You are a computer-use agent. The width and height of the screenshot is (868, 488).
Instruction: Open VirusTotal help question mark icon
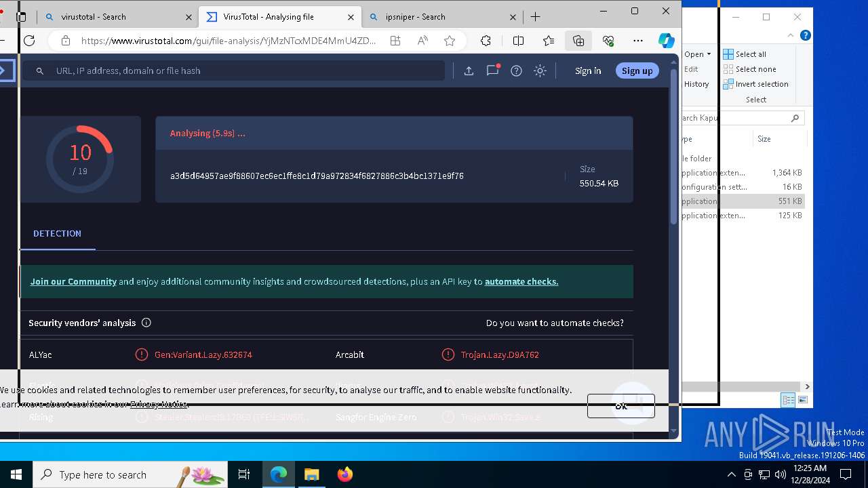click(516, 70)
